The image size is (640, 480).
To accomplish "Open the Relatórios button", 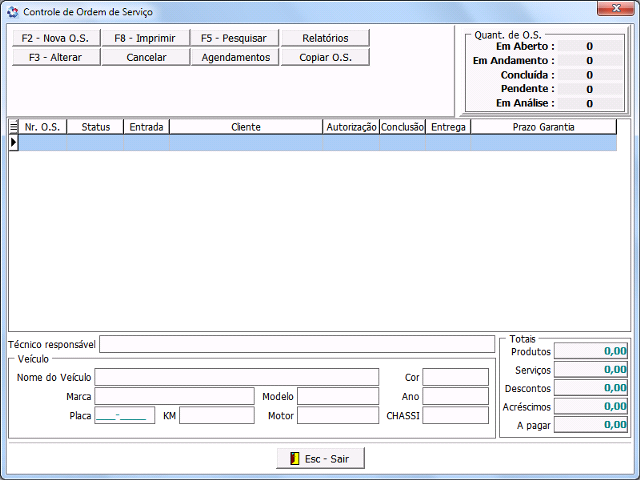I will (x=325, y=38).
